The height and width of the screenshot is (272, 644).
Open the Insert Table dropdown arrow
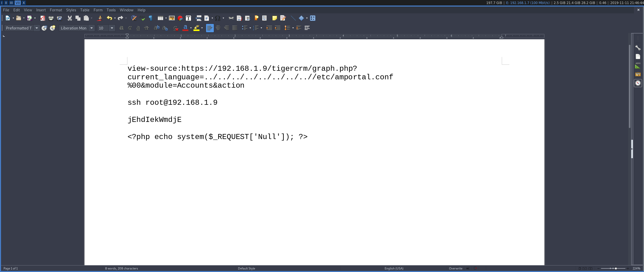point(166,18)
